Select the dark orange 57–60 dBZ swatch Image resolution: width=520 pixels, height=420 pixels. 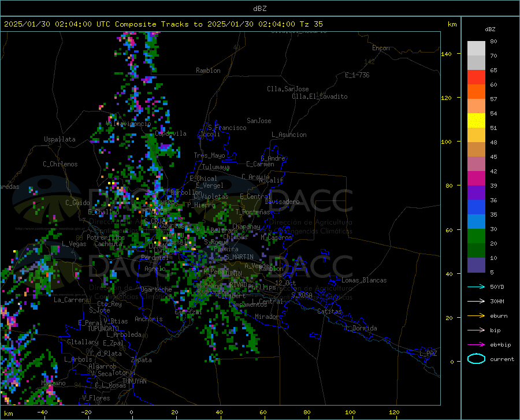[x=476, y=91]
